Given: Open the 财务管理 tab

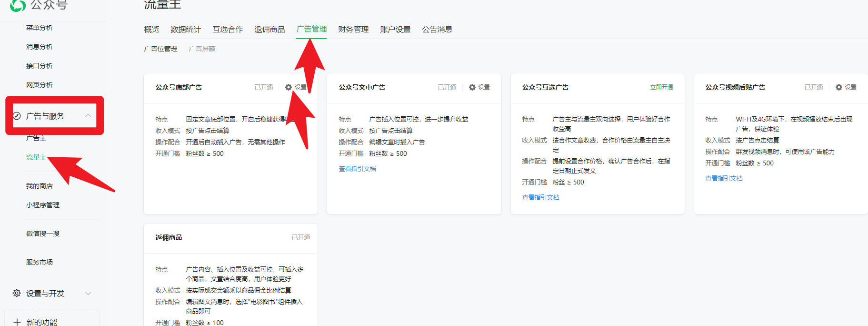Looking at the screenshot, I should (x=353, y=30).
